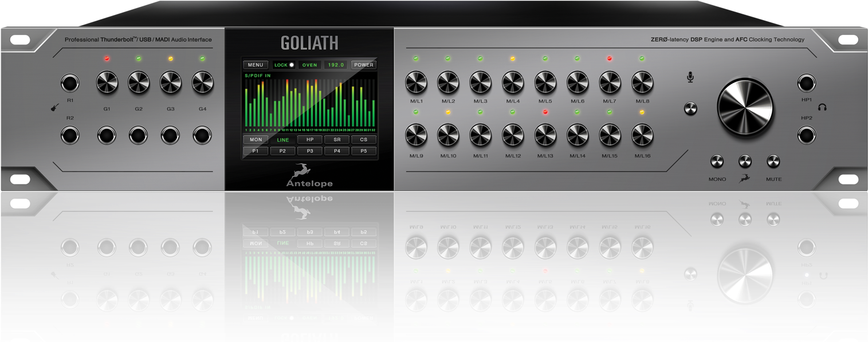The height and width of the screenshot is (342, 868).
Task: Click the red LED above the M/L7 knob
Action: pos(610,58)
